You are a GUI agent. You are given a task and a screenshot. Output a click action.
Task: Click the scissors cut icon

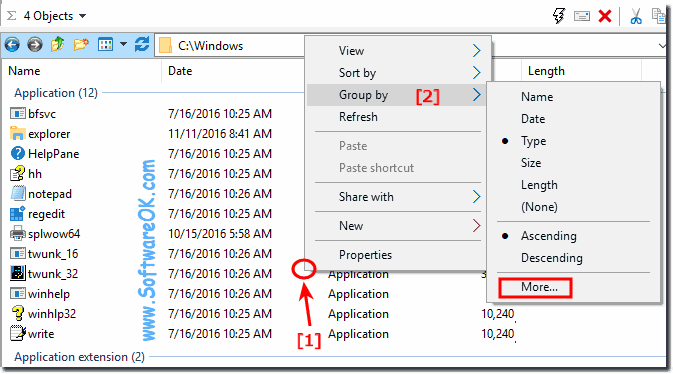click(x=636, y=16)
